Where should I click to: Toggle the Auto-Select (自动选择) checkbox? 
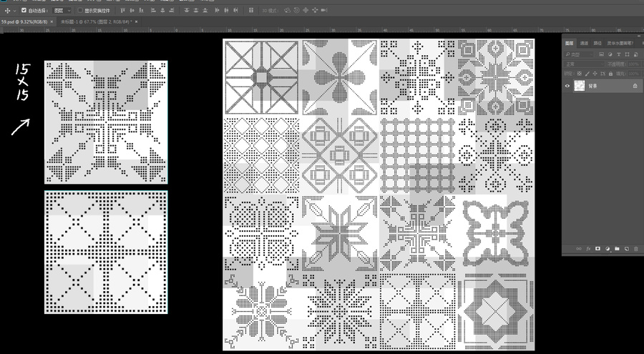(x=24, y=10)
